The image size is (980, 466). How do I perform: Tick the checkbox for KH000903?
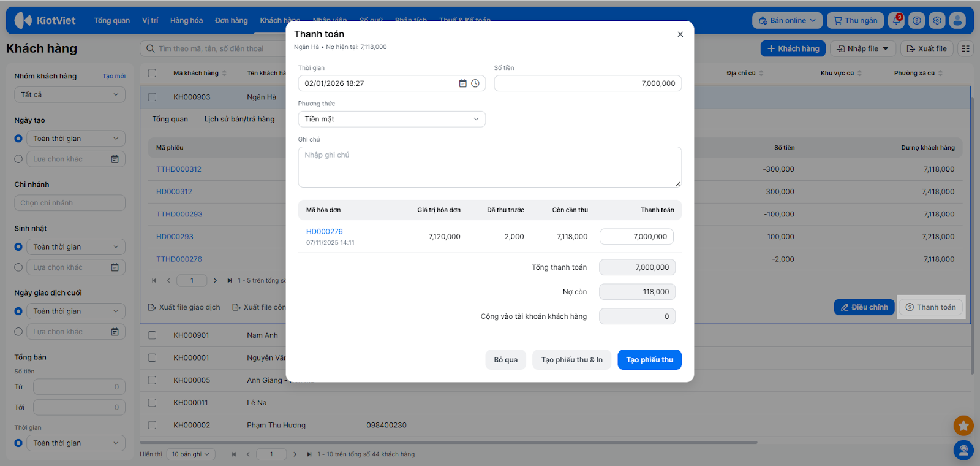(x=152, y=97)
